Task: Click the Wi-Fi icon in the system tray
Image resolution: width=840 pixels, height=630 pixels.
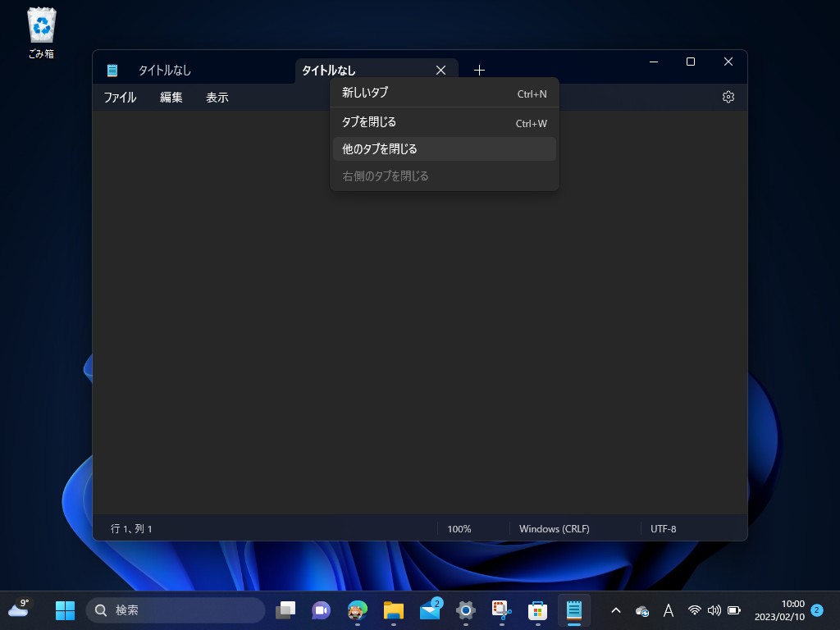Action: [693, 610]
